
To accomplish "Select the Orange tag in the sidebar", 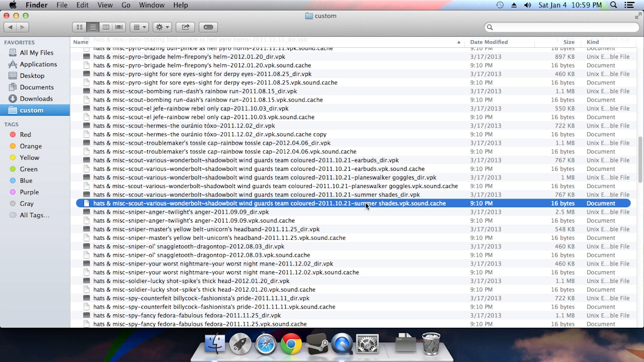I will pyautogui.click(x=31, y=146).
